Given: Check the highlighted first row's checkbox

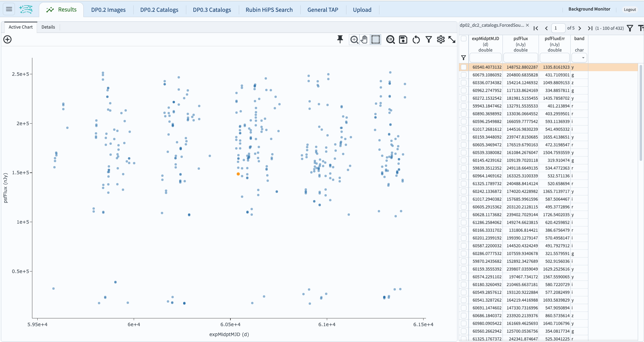Looking at the screenshot, I should click(464, 67).
